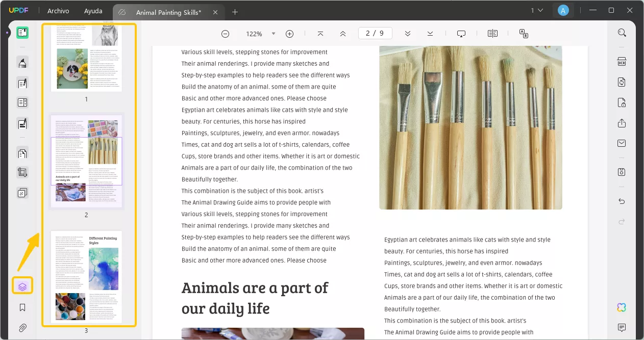This screenshot has height=340, width=644.
Task: Open page display layout options
Action: click(x=492, y=34)
